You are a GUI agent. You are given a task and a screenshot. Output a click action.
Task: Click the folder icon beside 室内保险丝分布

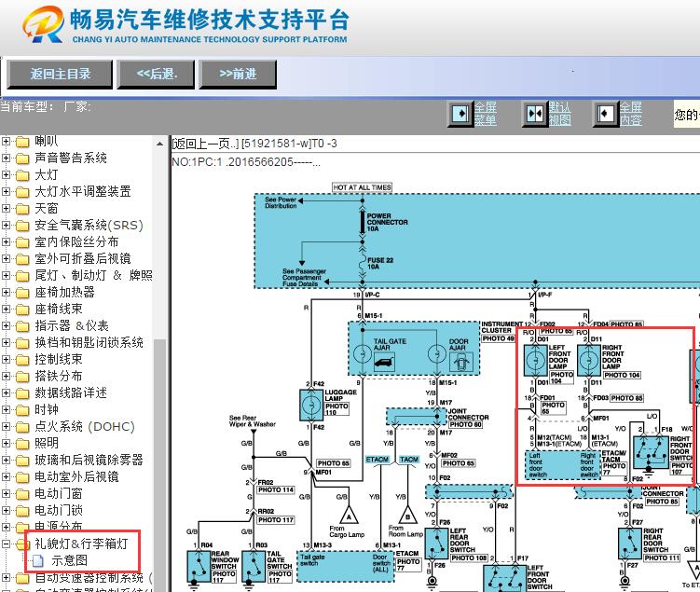pyautogui.click(x=21, y=242)
